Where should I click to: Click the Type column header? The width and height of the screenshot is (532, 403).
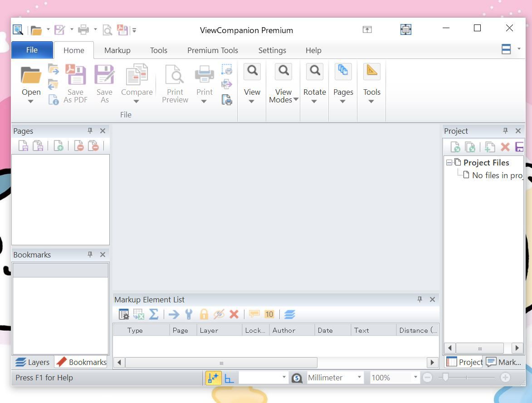(141, 330)
